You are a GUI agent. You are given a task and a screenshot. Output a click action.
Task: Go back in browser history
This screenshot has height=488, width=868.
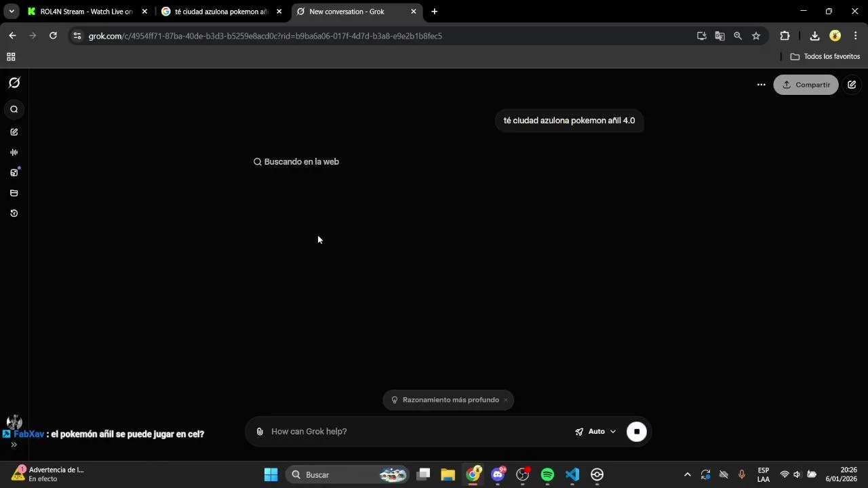[x=12, y=36]
